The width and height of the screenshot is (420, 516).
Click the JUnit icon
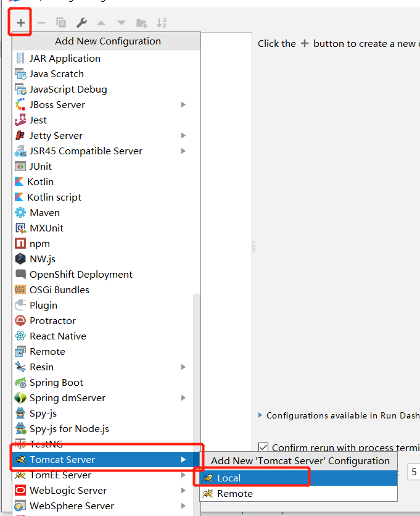pos(20,167)
